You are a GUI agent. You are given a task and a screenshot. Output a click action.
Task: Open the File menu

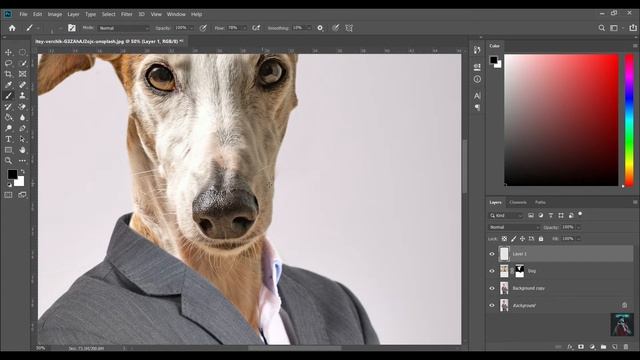point(23,14)
